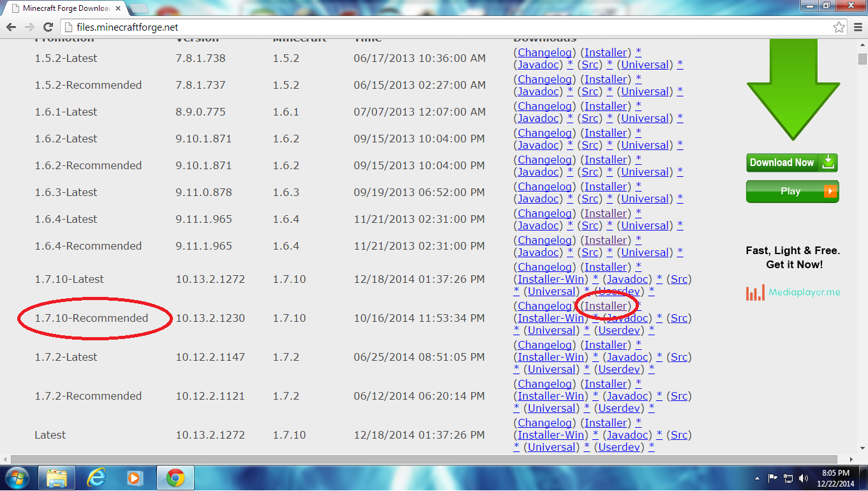The width and height of the screenshot is (868, 491).
Task: Click version number 10.12.2.1121
Action: [x=210, y=396]
